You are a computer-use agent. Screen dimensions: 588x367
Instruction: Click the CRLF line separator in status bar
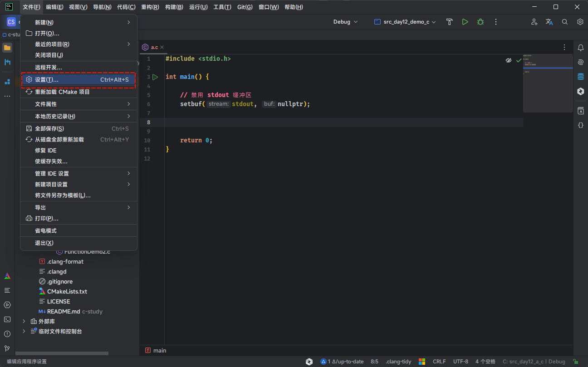(439, 362)
